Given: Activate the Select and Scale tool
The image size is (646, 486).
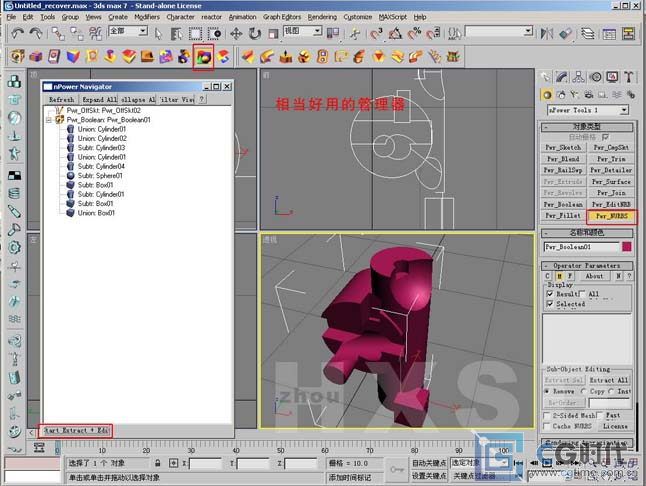Looking at the screenshot, I should point(273,33).
